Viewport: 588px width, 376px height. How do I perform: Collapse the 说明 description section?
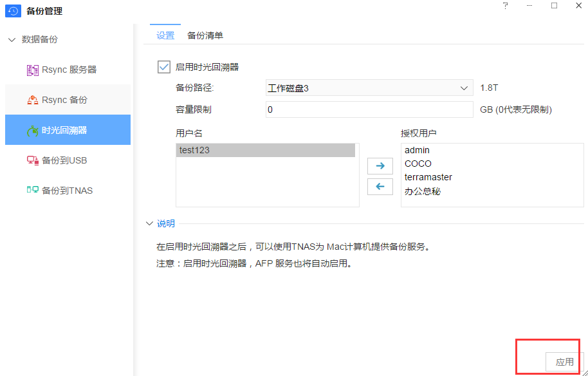coord(149,223)
